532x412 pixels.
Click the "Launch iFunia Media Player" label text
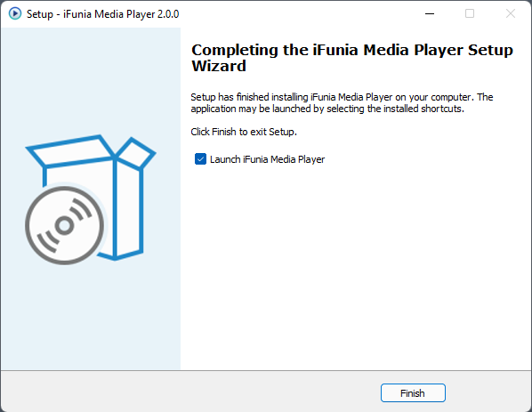tap(268, 159)
